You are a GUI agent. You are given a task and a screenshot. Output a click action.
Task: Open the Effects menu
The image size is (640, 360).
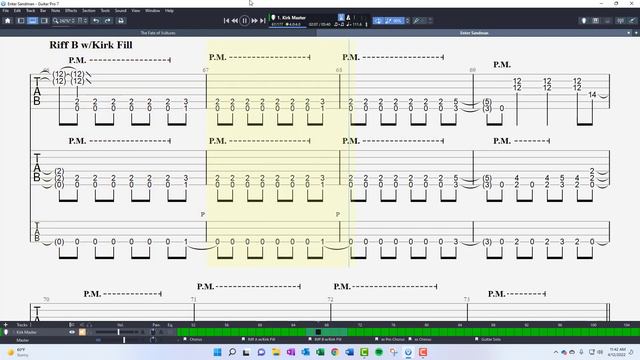(x=71, y=11)
